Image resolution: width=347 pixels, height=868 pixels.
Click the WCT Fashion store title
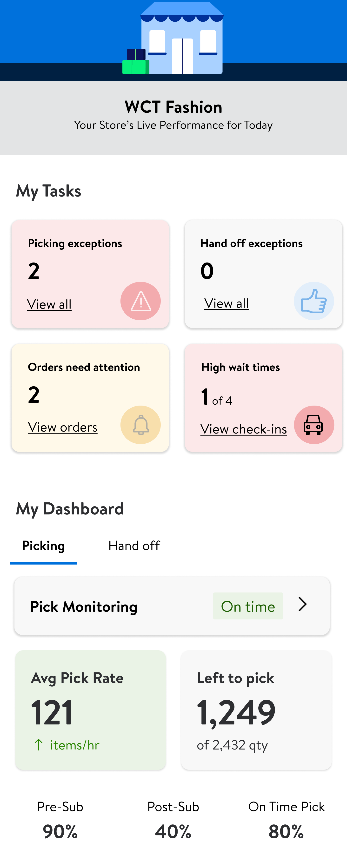point(173,107)
